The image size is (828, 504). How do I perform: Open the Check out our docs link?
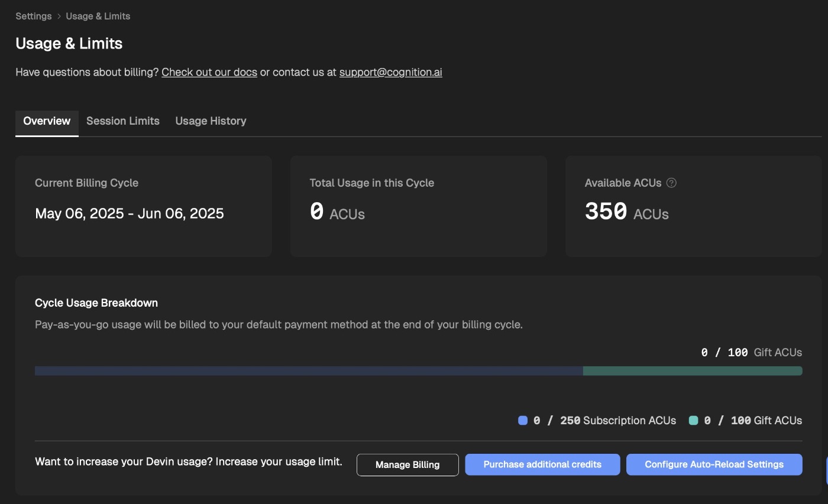point(209,72)
